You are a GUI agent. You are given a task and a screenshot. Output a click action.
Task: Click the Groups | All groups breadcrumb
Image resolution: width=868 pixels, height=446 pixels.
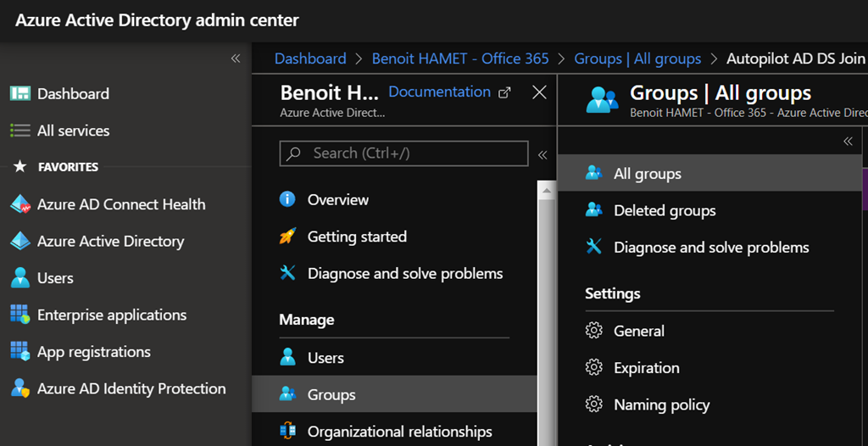[637, 59]
